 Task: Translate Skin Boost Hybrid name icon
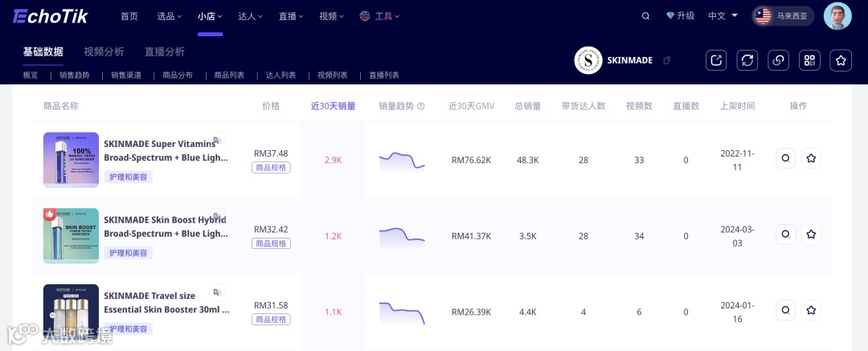click(x=217, y=216)
